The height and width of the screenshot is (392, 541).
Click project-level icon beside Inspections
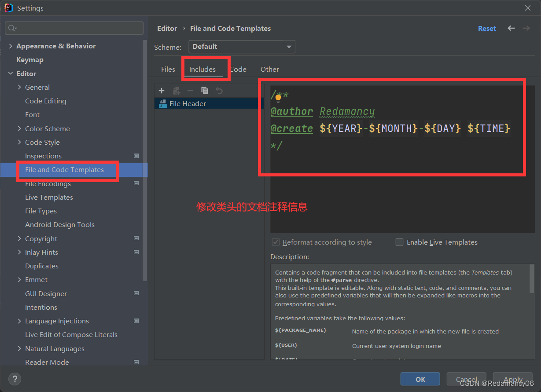[136, 156]
